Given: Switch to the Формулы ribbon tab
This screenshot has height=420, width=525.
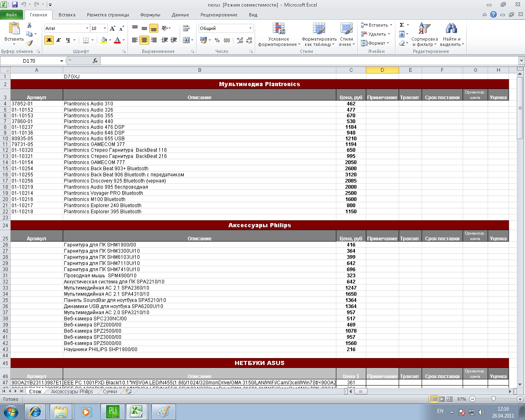Looking at the screenshot, I should tap(150, 15).
